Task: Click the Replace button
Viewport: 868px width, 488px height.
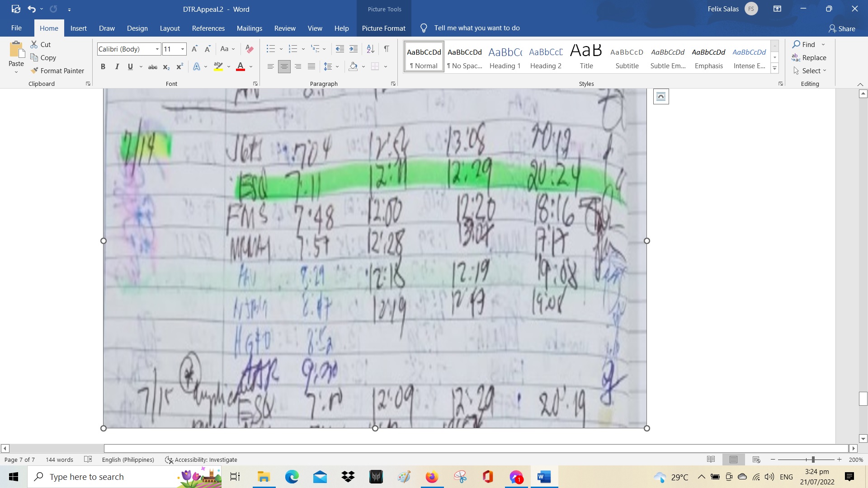Action: [809, 58]
